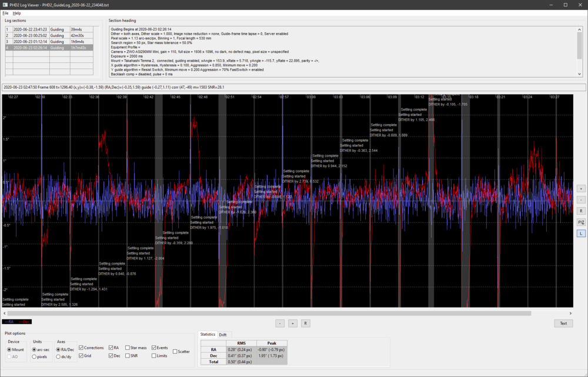Click the horizontal zoom in (+) button
Image resolution: width=588 pixels, height=377 pixels.
point(293,323)
